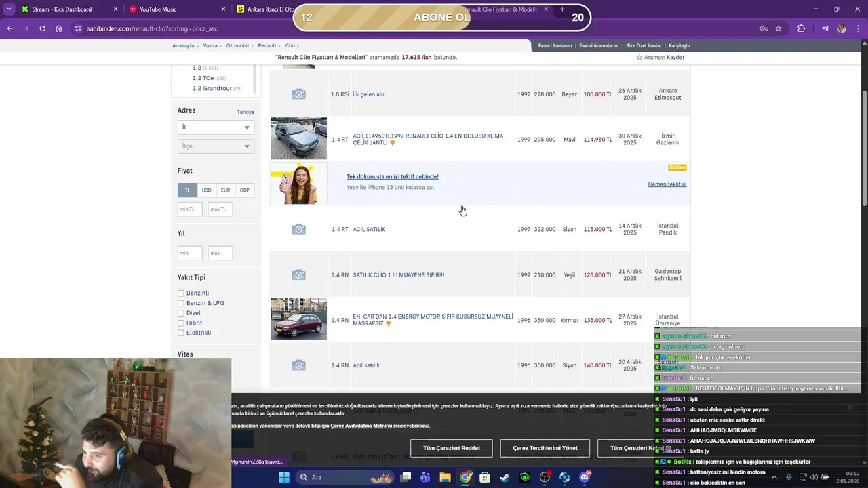Click the minimum year field
The image size is (868, 488).
[190, 253]
